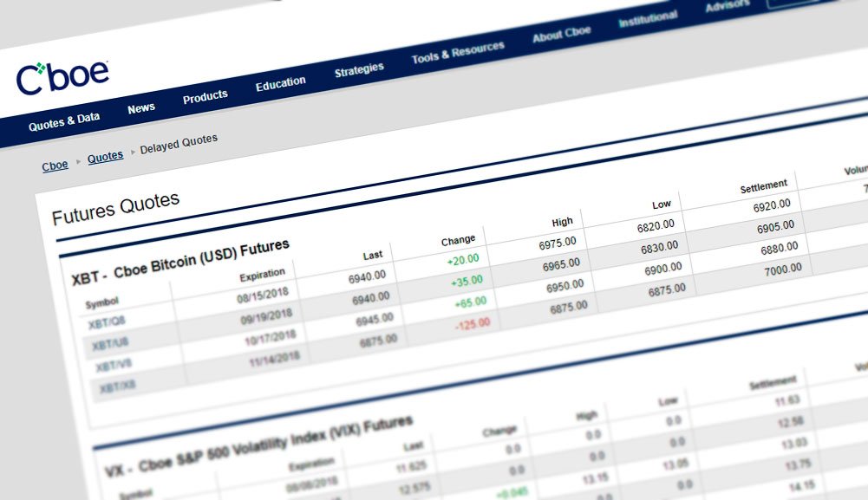868x500 pixels.
Task: Open the News menu
Action: (x=141, y=107)
